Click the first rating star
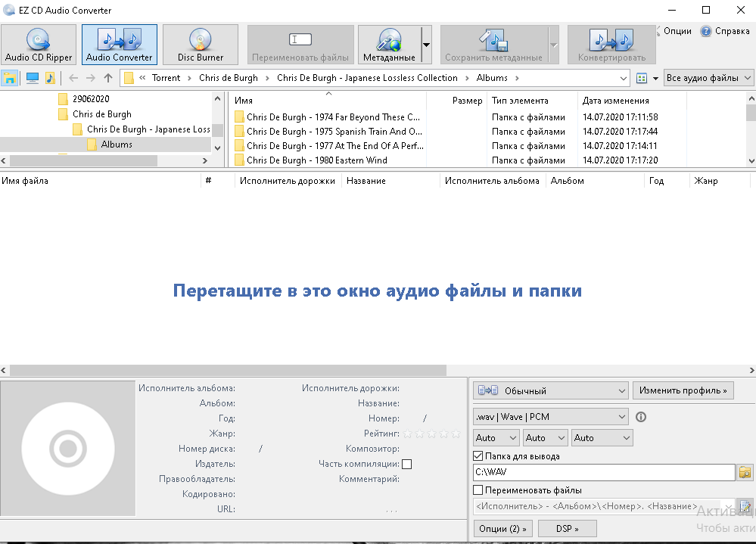This screenshot has height=544, width=756. 407,434
